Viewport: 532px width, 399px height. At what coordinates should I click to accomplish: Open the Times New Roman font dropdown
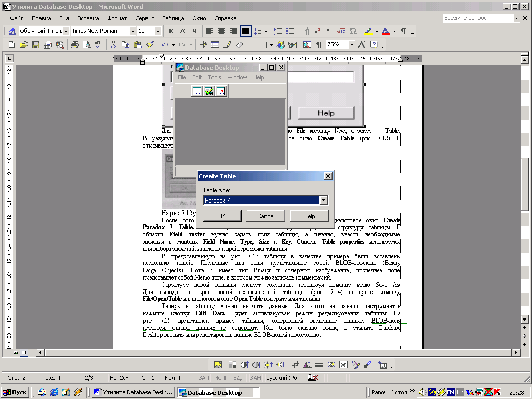[132, 31]
